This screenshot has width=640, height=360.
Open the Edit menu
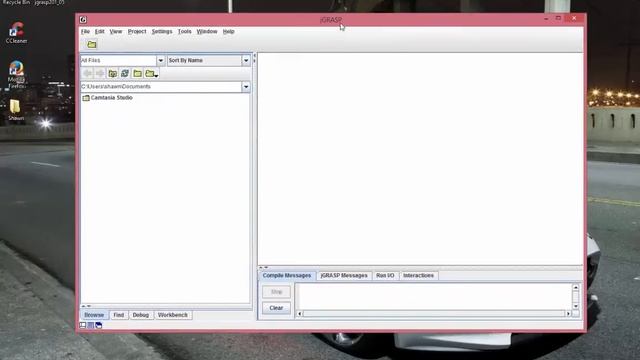(100, 31)
